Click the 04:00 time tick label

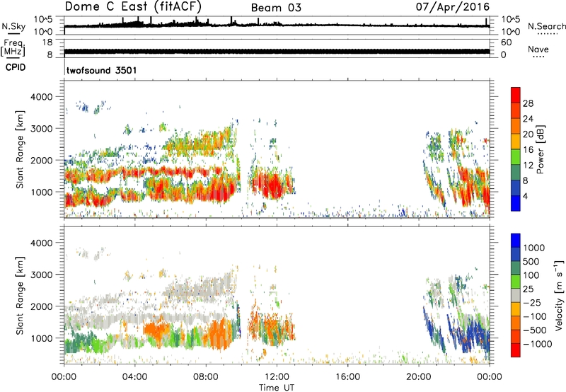135,377
